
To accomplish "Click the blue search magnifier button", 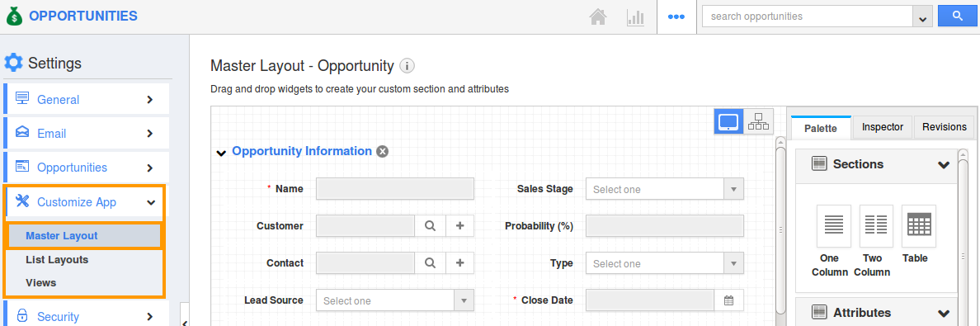I will pos(958,17).
